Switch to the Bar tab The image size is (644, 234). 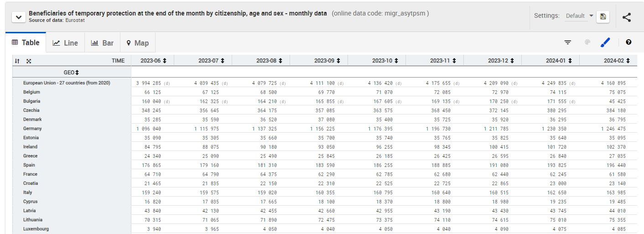coord(103,43)
